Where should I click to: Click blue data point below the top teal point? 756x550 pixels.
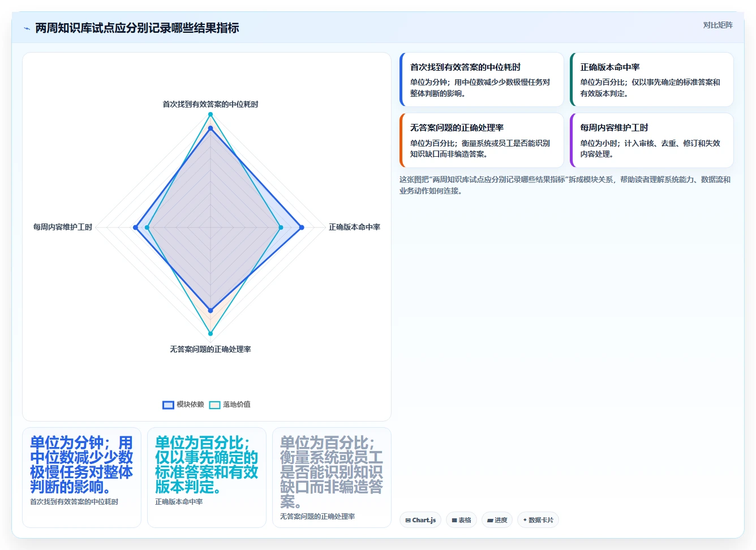[x=211, y=128]
